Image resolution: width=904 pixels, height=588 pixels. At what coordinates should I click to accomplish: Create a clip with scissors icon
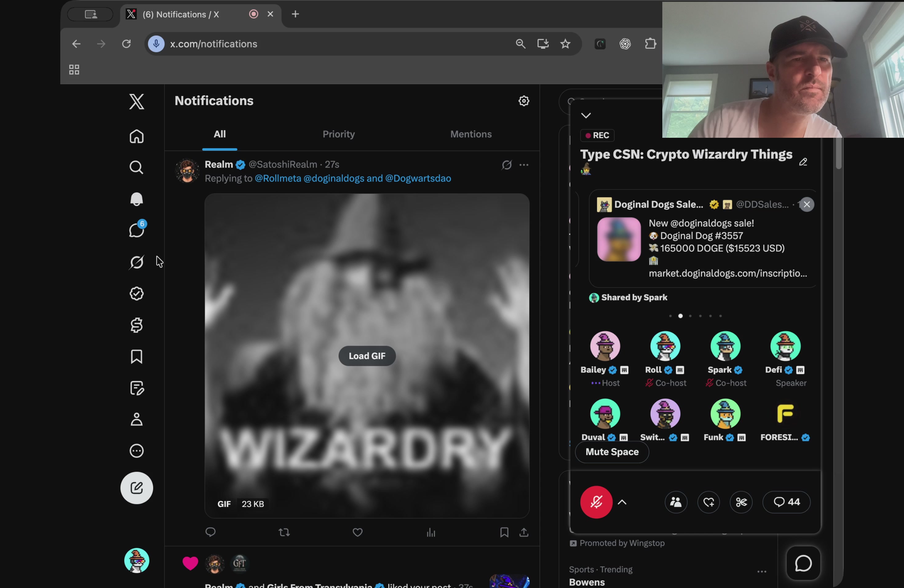[x=741, y=502]
